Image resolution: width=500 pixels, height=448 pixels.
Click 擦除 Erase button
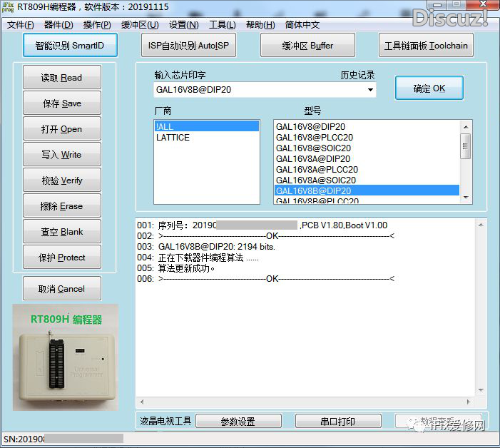62,205
